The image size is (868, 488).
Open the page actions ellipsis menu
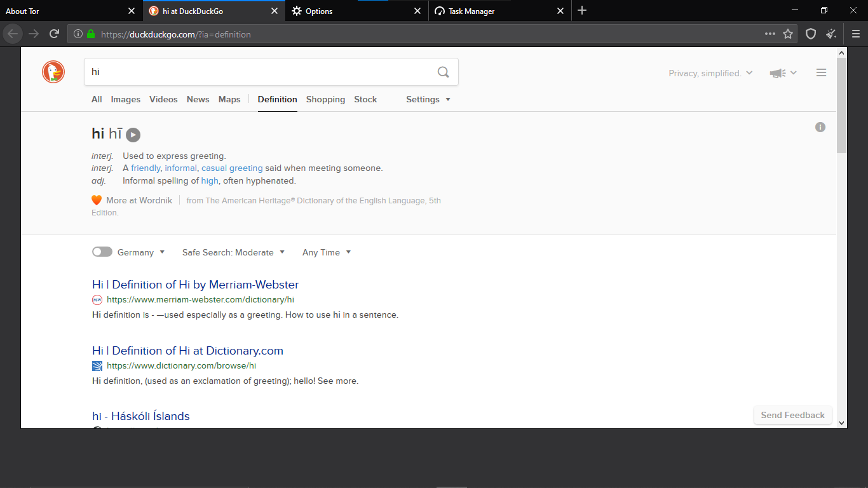click(770, 34)
